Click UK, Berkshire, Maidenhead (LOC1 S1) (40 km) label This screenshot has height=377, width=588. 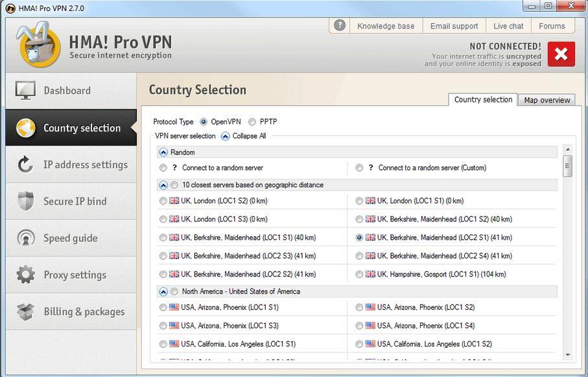click(248, 238)
